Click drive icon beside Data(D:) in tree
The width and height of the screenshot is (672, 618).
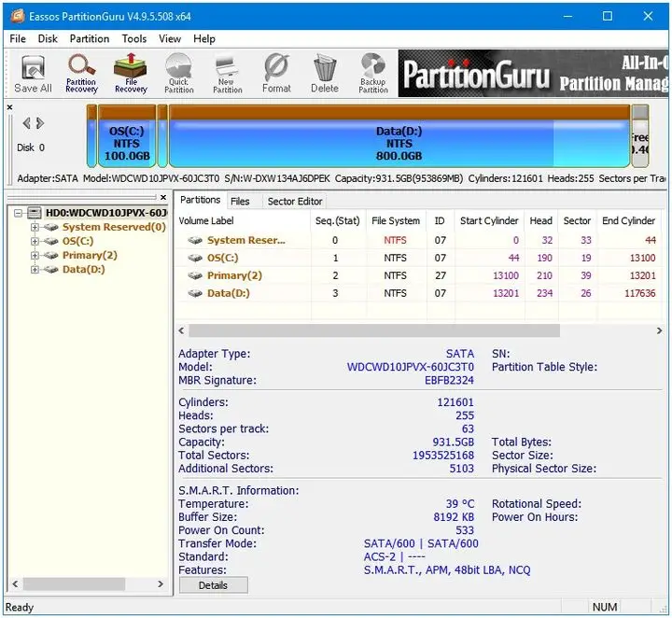pyautogui.click(x=51, y=270)
